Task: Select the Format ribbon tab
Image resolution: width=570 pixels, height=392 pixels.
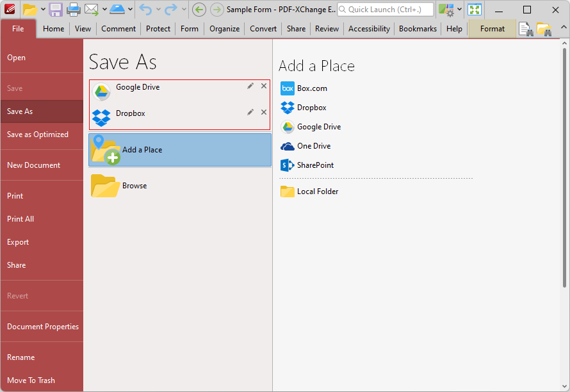Action: point(493,29)
